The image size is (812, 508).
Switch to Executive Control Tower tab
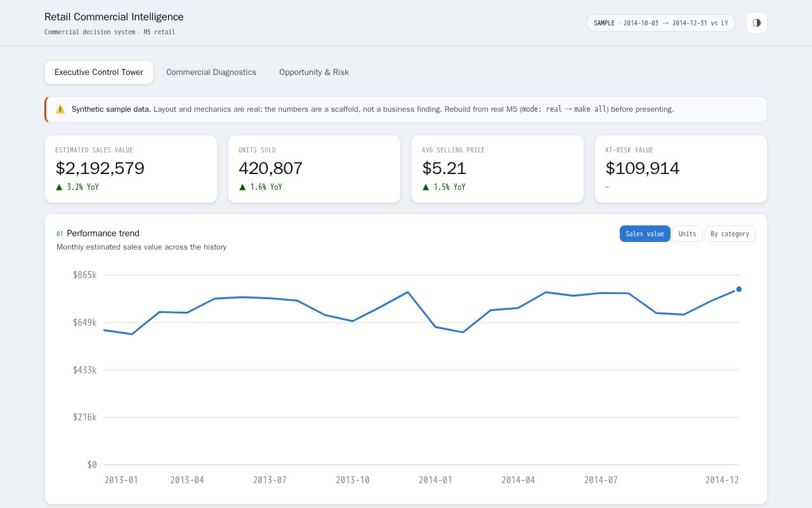click(99, 72)
